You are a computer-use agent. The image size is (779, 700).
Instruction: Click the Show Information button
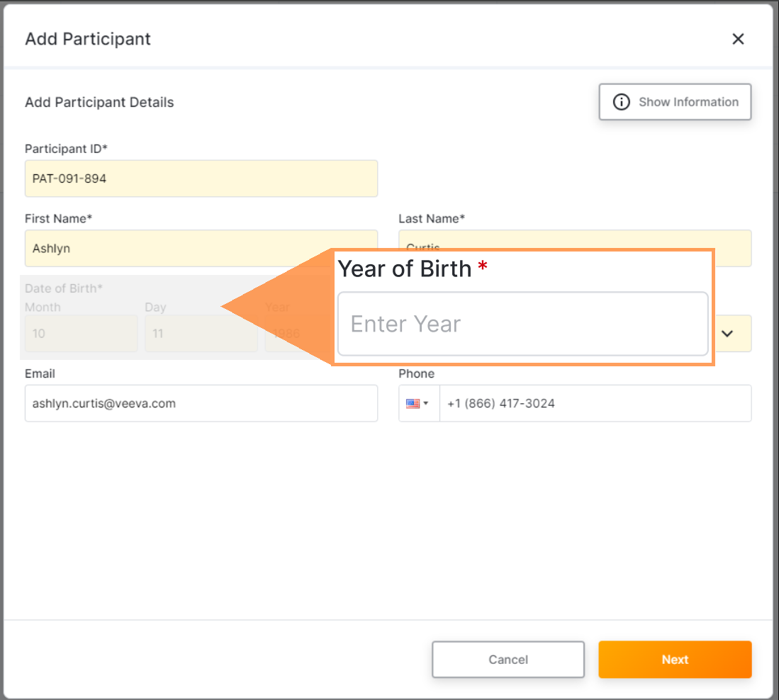(x=675, y=102)
